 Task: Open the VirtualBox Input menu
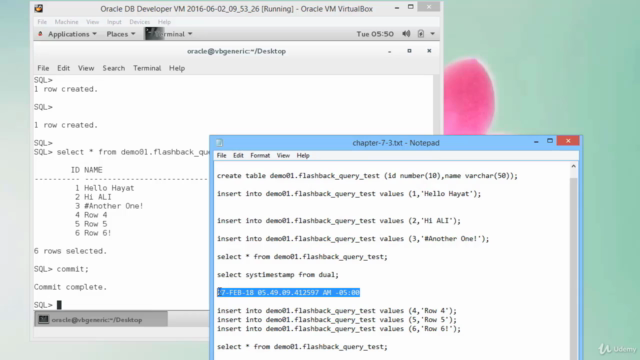114,22
